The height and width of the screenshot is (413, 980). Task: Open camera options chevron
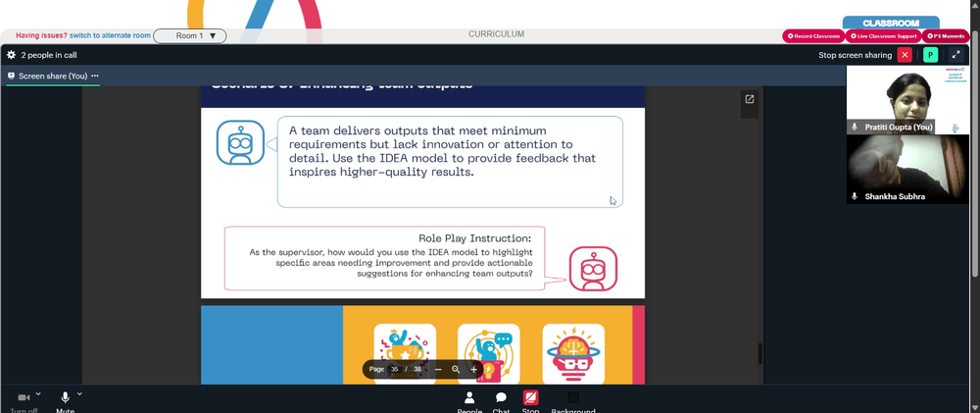(x=38, y=393)
